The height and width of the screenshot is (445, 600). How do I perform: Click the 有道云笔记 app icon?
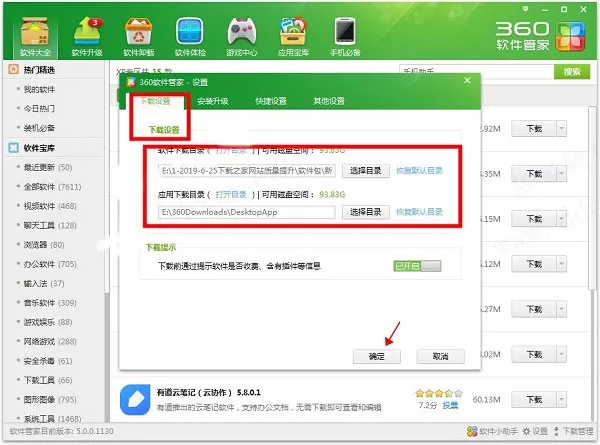(135, 400)
